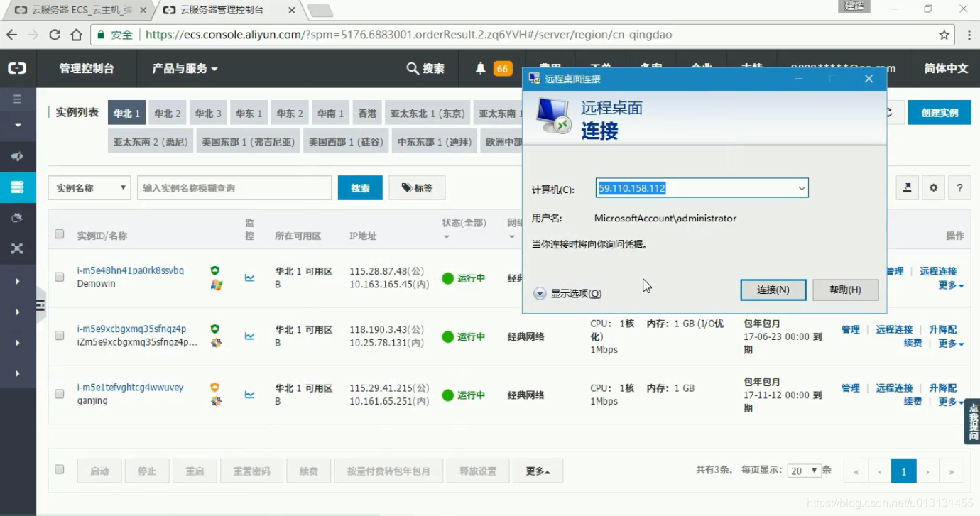Check the ganjing instance checkbox
The height and width of the screenshot is (516, 980).
60,394
